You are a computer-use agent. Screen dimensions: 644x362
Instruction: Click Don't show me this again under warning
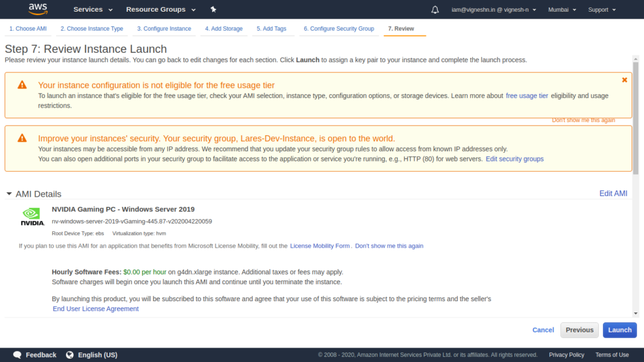click(x=583, y=120)
